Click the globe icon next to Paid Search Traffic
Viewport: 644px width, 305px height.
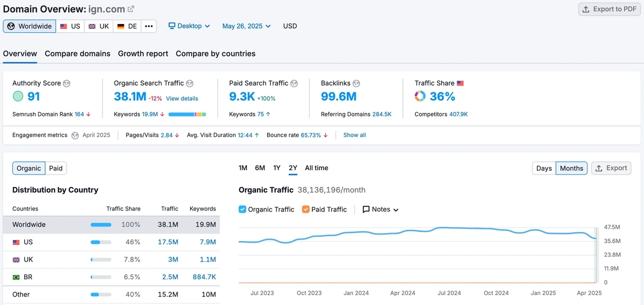pyautogui.click(x=294, y=84)
